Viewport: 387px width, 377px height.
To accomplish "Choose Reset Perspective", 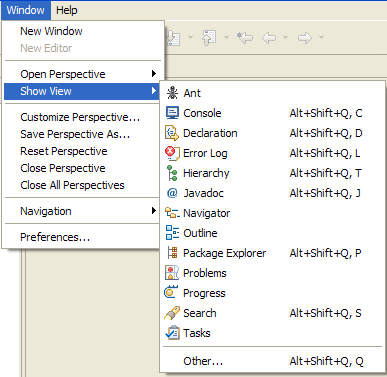I will coord(83,151).
